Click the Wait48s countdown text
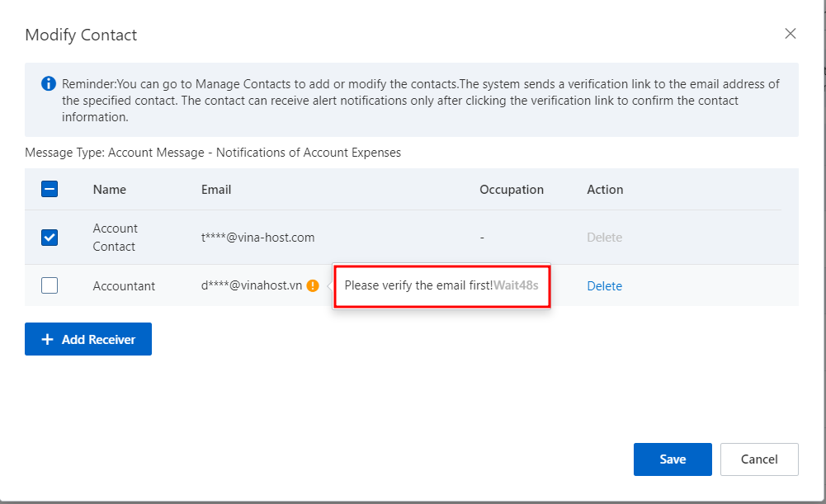 516,286
